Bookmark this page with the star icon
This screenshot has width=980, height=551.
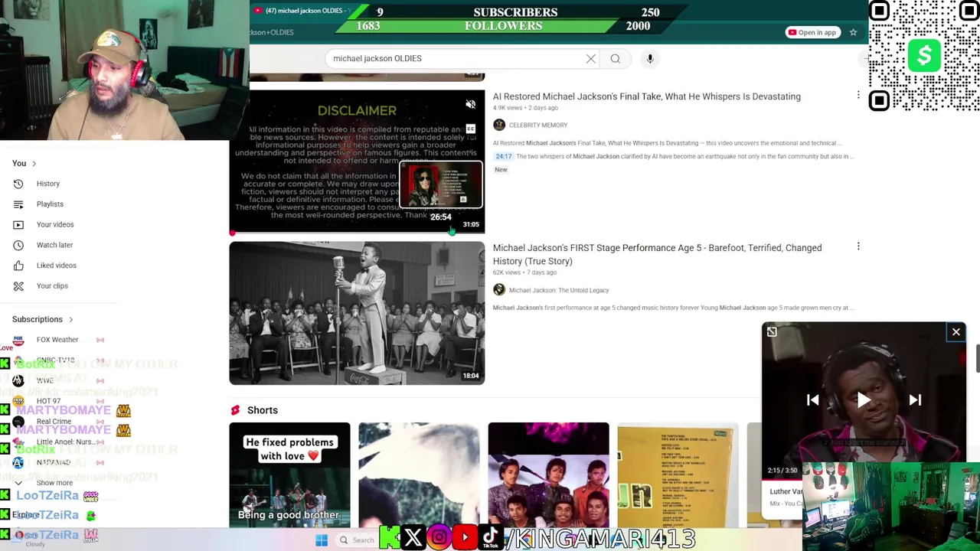point(853,32)
